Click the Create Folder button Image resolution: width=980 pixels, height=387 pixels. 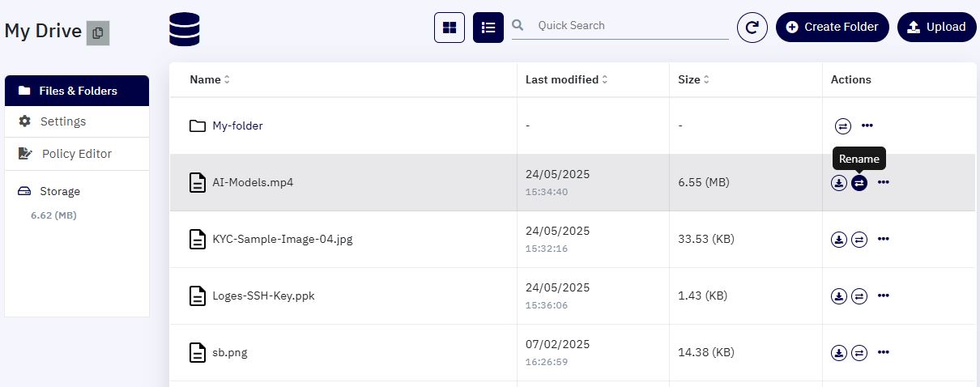coord(833,27)
